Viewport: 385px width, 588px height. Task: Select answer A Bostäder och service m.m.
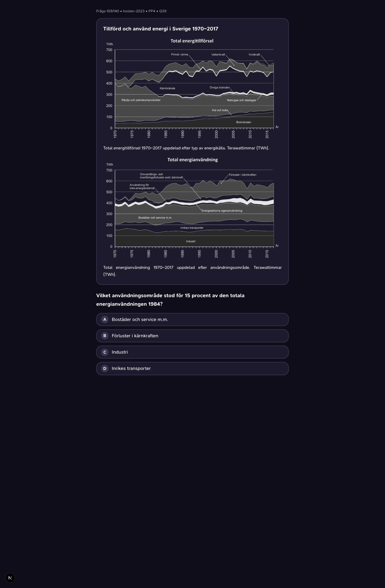click(x=192, y=319)
